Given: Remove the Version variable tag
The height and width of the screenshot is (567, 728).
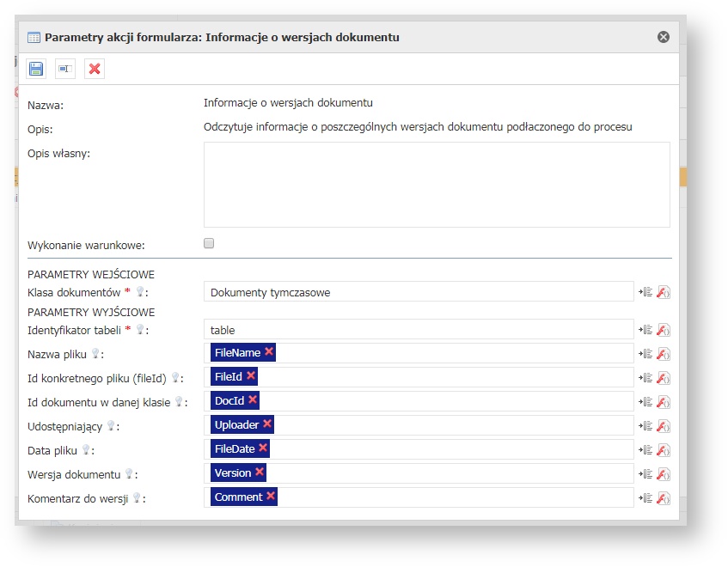Looking at the screenshot, I should click(260, 472).
